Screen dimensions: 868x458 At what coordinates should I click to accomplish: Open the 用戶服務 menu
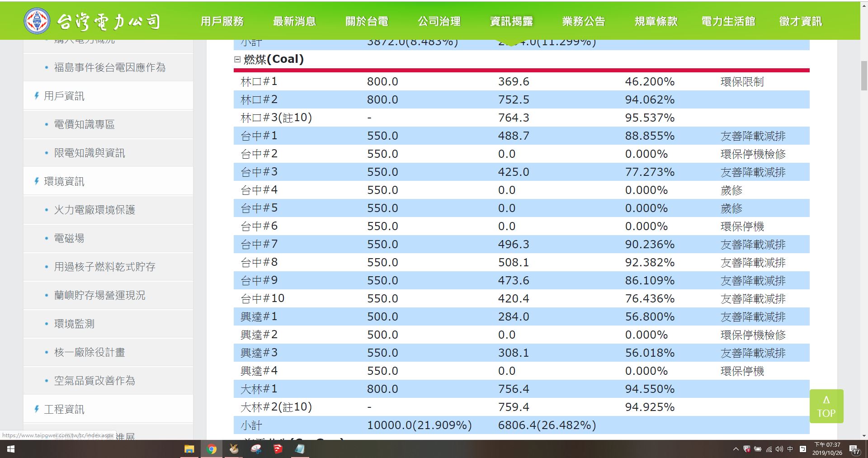(222, 21)
